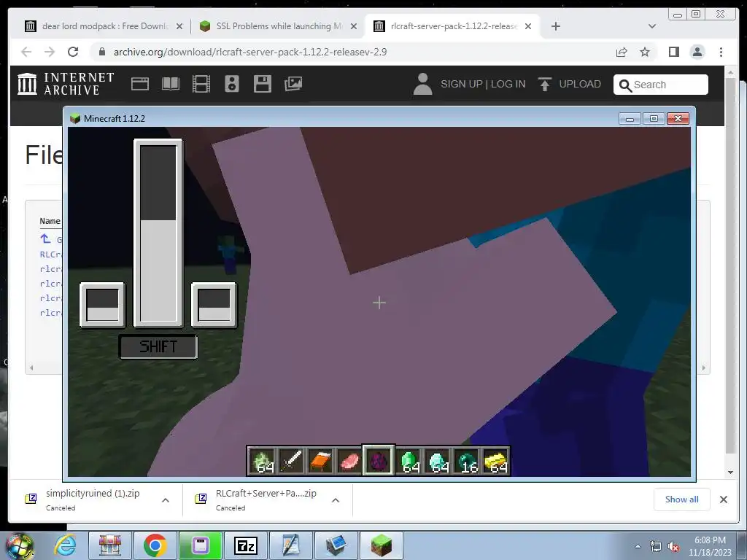Open a new browser tab
The width and height of the screenshot is (747, 560).
555,26
